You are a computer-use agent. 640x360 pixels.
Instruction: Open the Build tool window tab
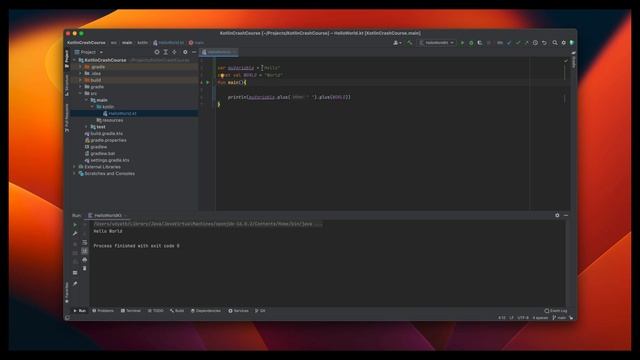coord(177,311)
